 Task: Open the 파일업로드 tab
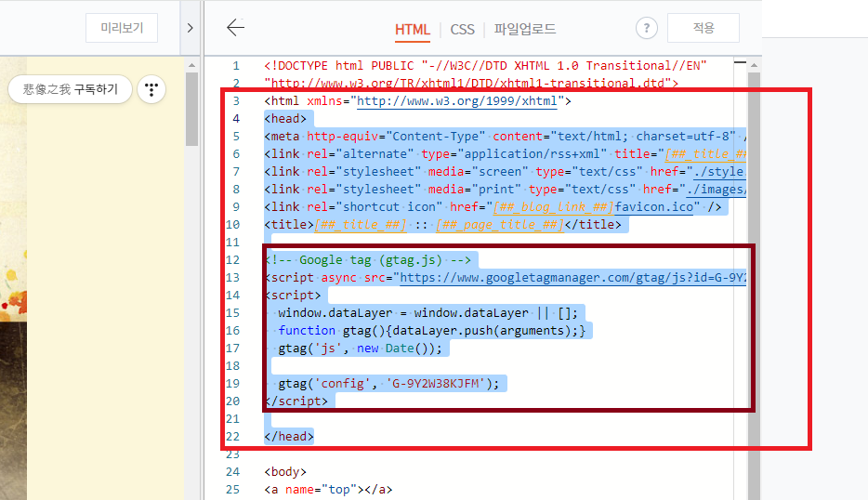[x=525, y=29]
